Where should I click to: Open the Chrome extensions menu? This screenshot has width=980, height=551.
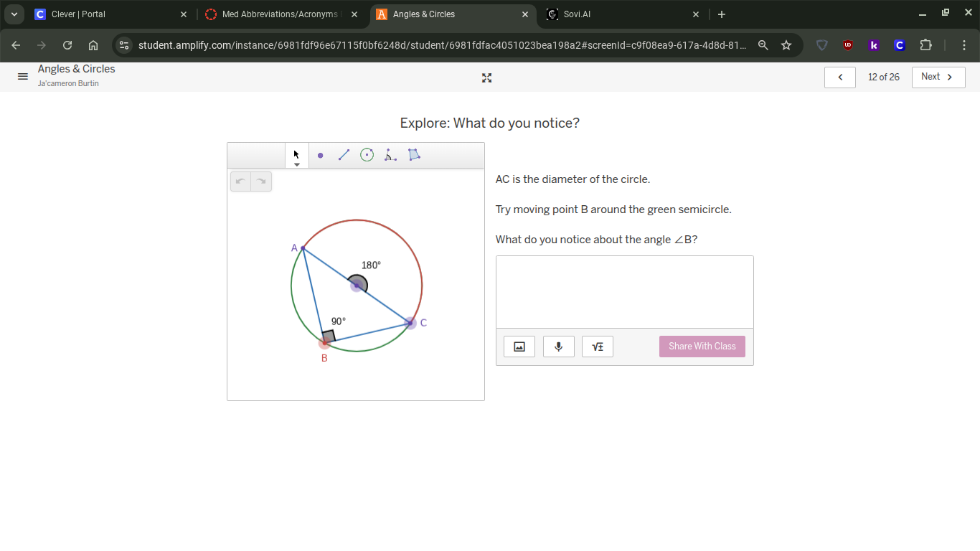925,44
